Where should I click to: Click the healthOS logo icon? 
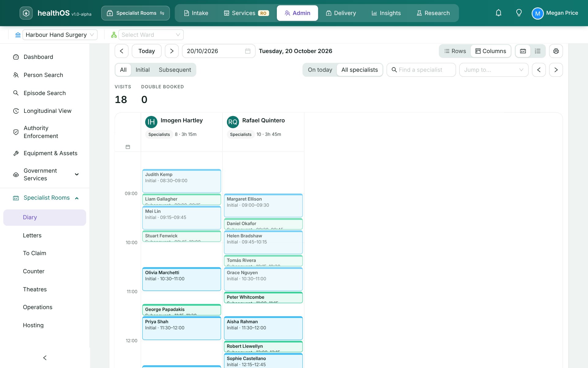tap(26, 13)
